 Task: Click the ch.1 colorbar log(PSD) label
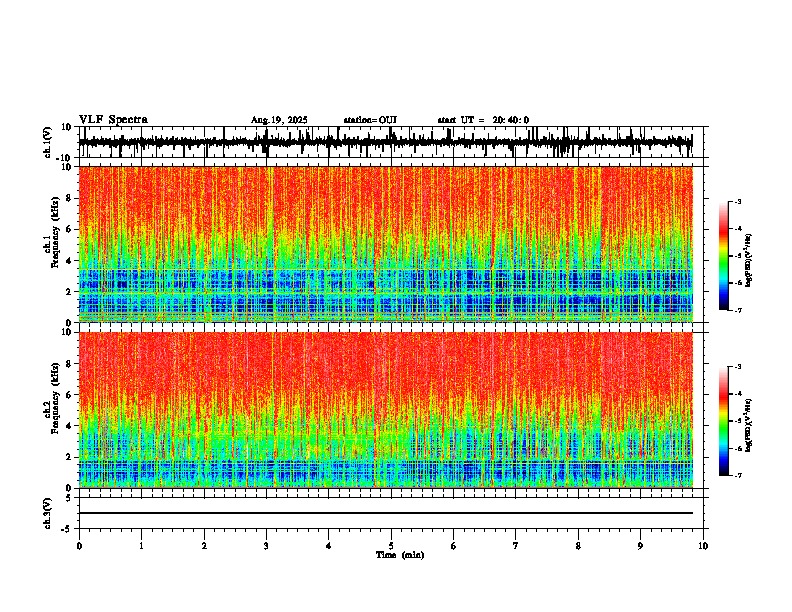(x=749, y=261)
